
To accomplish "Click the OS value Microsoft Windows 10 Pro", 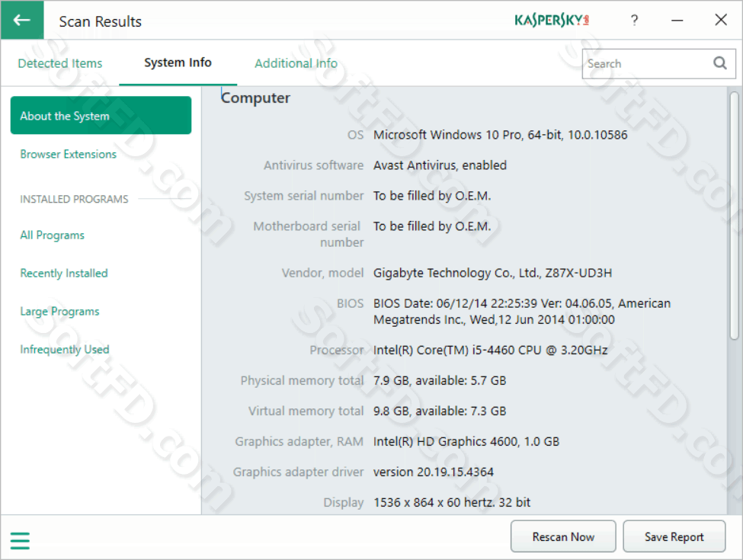I will (500, 135).
